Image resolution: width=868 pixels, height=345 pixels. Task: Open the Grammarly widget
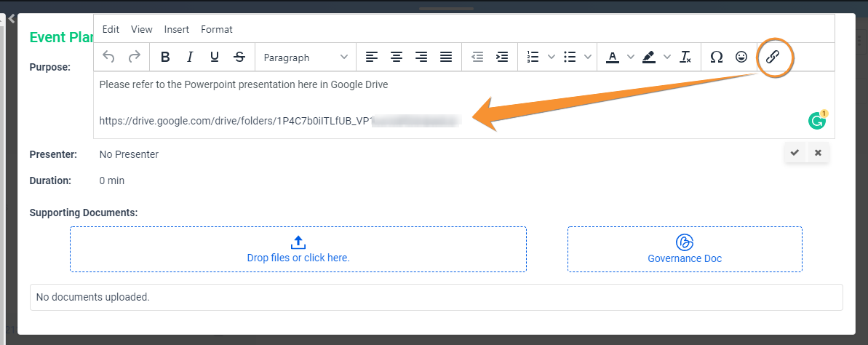[817, 121]
